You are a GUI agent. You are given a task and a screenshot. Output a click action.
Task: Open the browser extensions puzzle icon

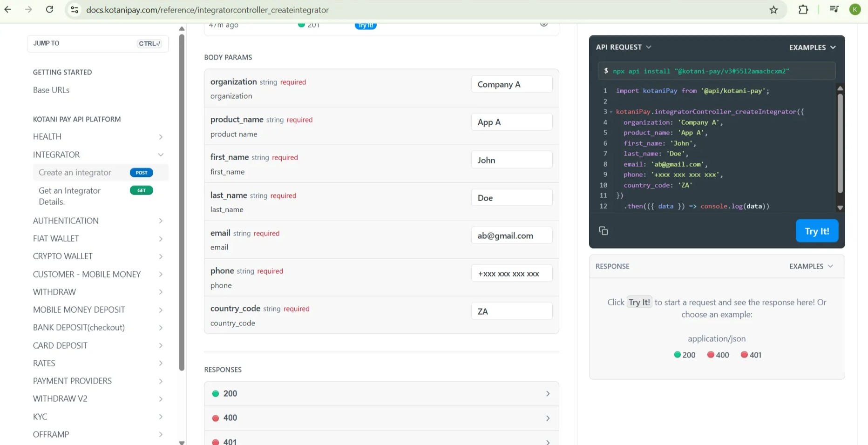[803, 9]
